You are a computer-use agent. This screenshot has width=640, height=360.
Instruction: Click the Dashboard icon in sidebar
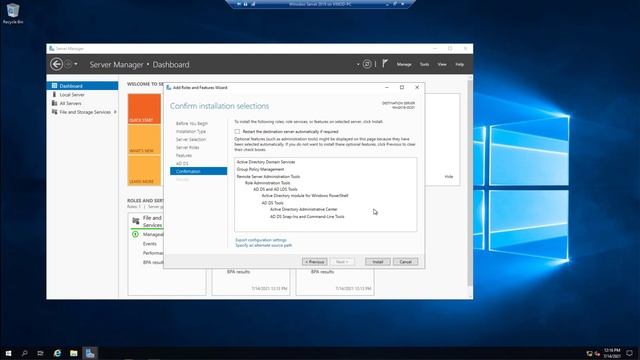tap(54, 86)
